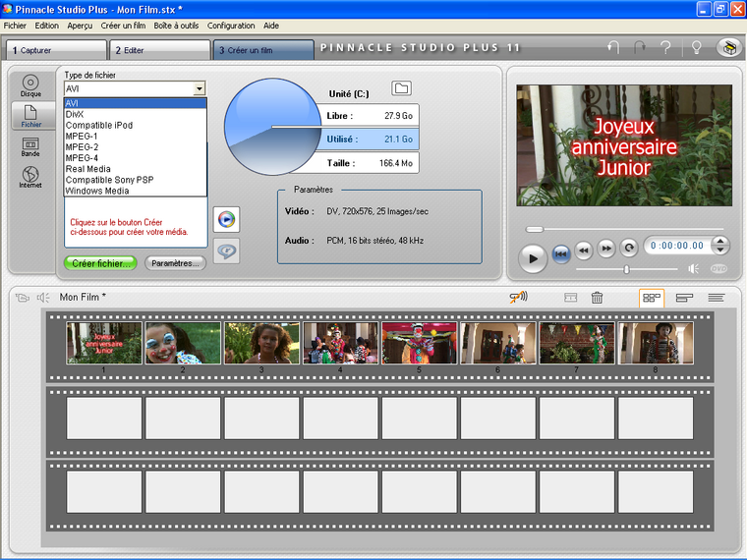Click the Paramètres... button
747x560 pixels.
(175, 263)
